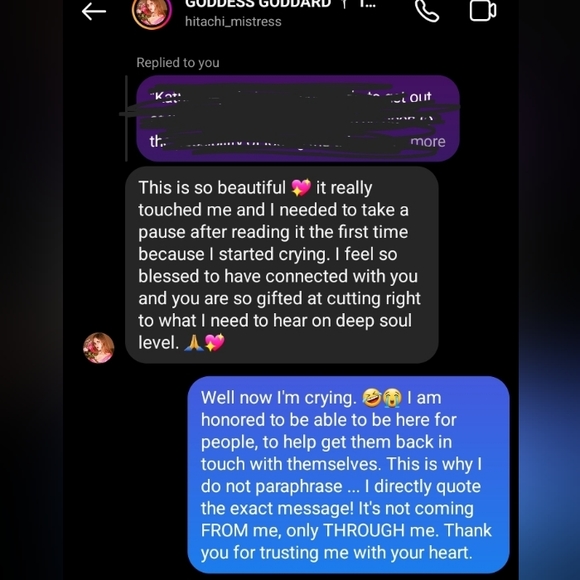
Task: Click the "Replied to you" label
Action: [178, 63]
